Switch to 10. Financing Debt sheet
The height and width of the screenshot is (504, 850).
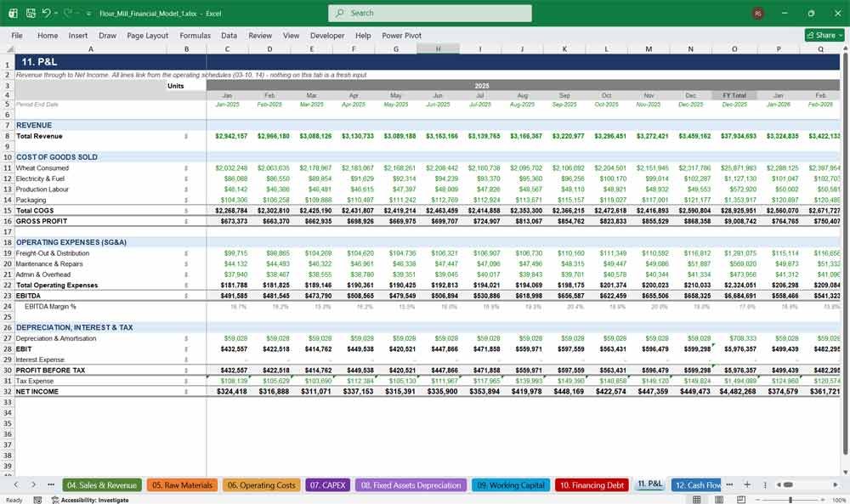click(592, 485)
